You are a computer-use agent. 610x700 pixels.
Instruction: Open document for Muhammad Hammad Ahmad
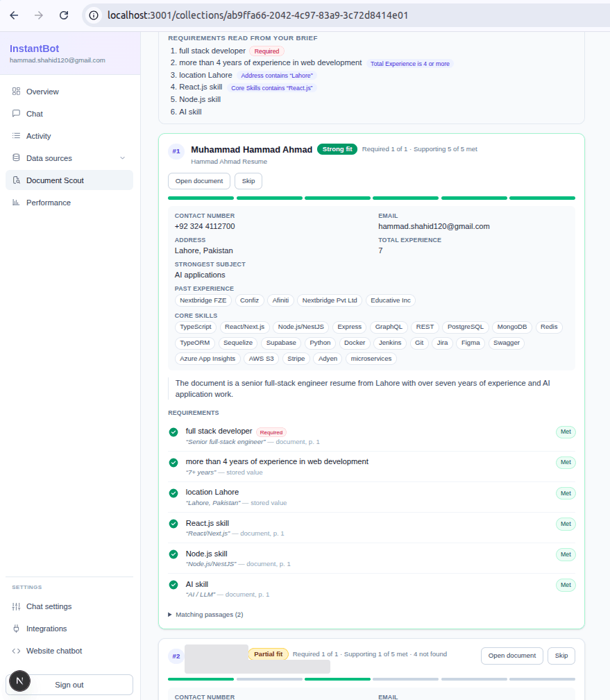(199, 181)
